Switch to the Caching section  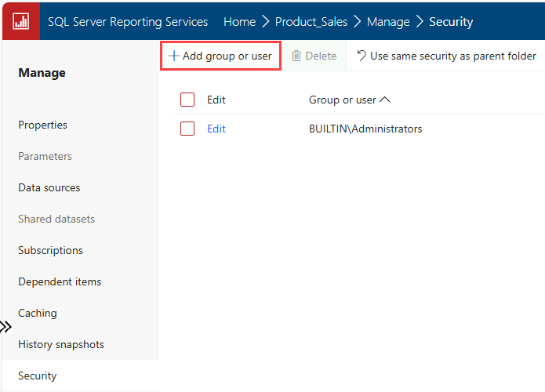pos(38,313)
